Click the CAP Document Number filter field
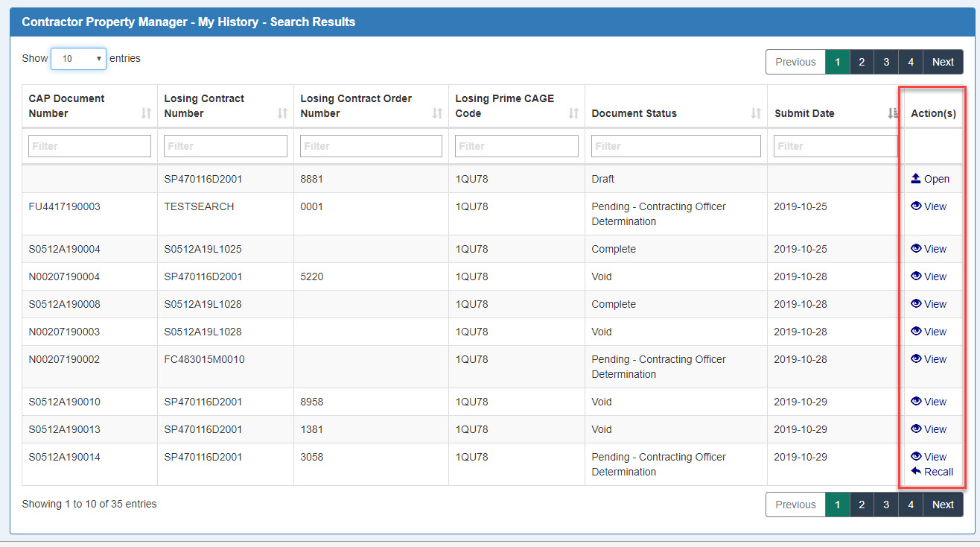 coord(89,145)
